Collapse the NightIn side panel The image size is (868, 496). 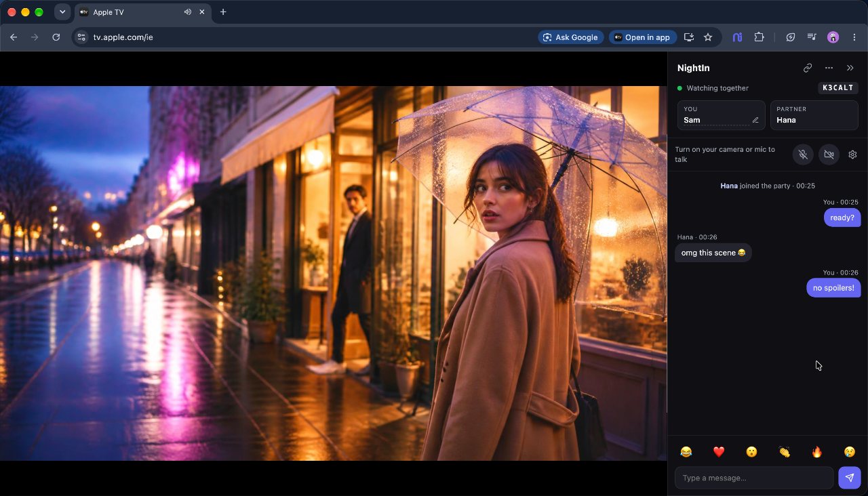point(850,68)
